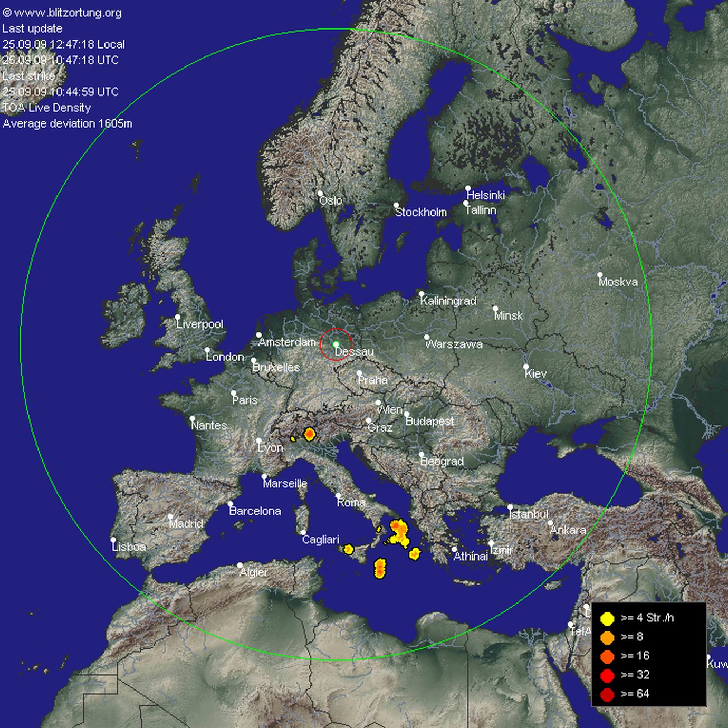
Task: Click the 'Average deviation 1605m' text
Action: click(68, 123)
